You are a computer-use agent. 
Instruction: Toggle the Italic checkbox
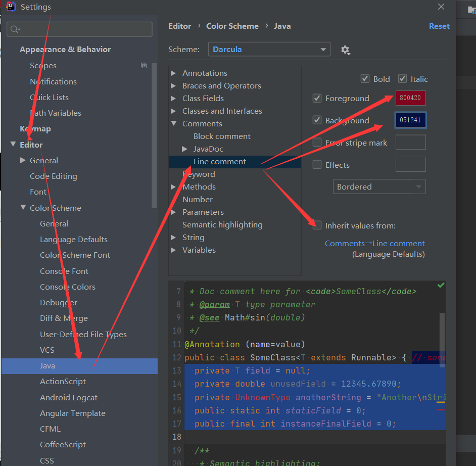point(402,79)
